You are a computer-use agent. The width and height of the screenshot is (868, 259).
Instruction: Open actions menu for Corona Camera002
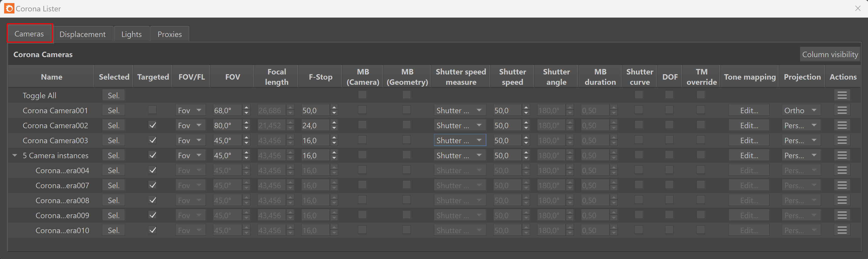[842, 125]
